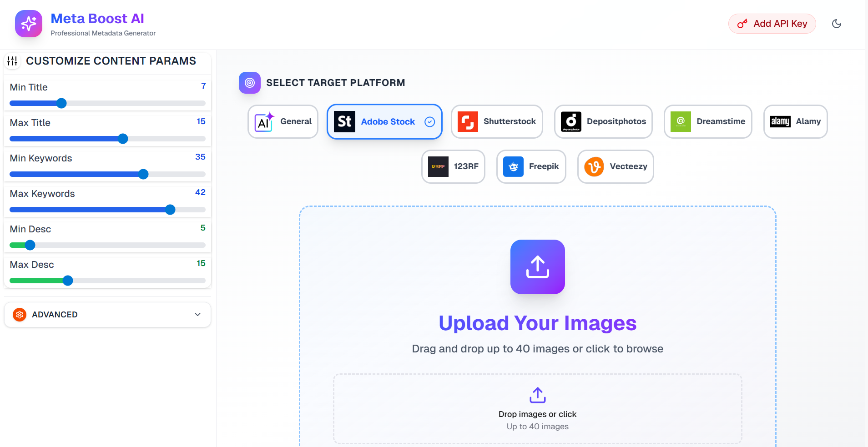This screenshot has width=868, height=447.
Task: Select the Dreamstime platform
Action: [708, 121]
